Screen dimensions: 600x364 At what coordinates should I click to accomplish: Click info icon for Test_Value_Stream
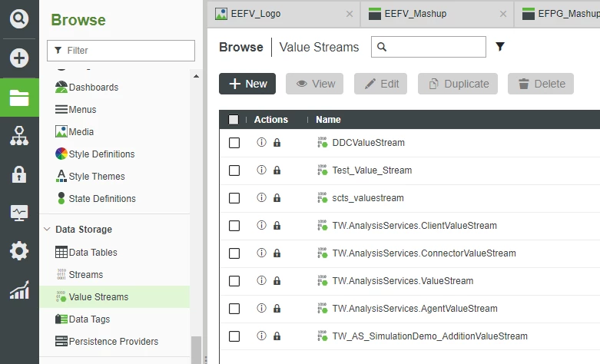tap(261, 170)
